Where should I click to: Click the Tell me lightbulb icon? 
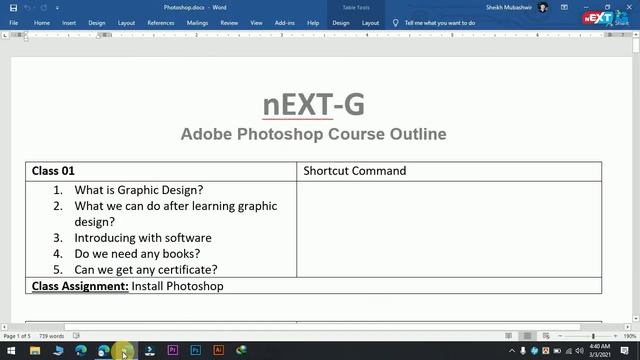coord(395,23)
